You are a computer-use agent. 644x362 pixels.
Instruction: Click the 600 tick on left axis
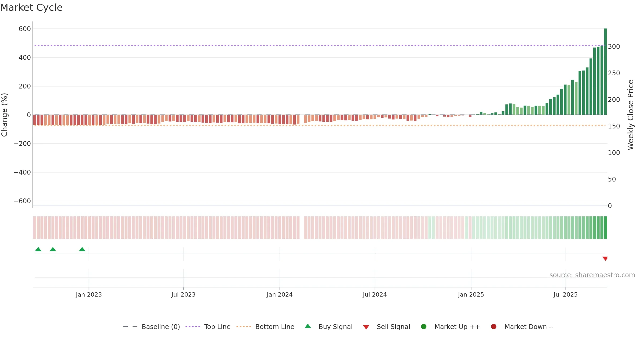(x=25, y=29)
